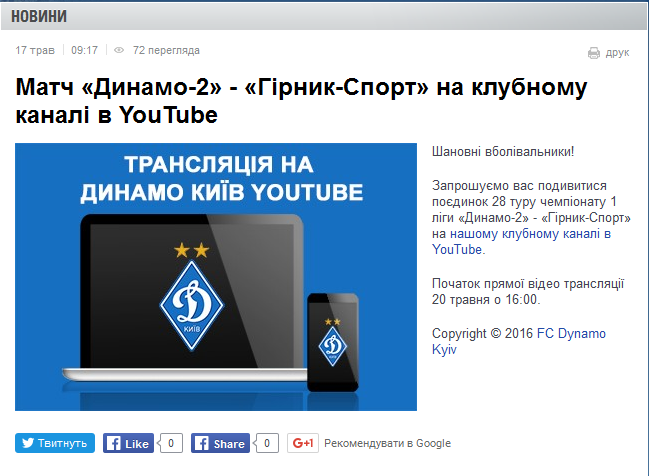The height and width of the screenshot is (476, 649).
Task: Click the Facebook Share button
Action: click(x=220, y=443)
